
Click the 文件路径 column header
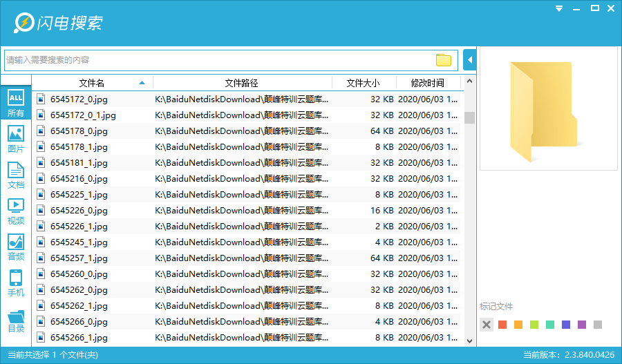241,83
